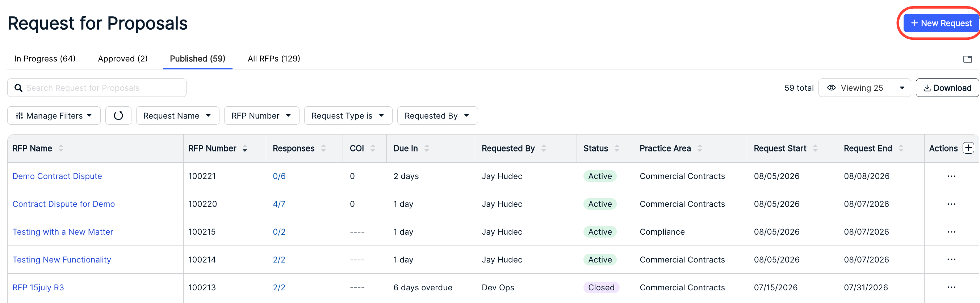Click the search magnifier icon
The image size is (980, 303).
tap(18, 88)
